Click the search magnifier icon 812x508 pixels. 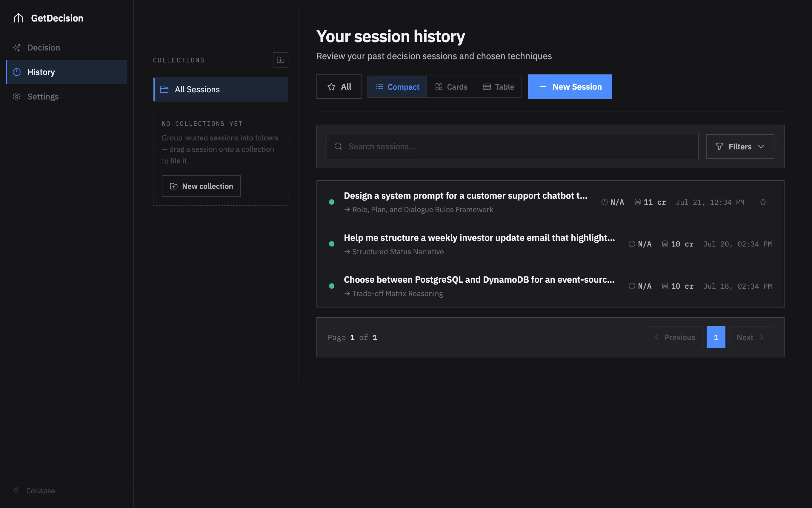click(339, 146)
